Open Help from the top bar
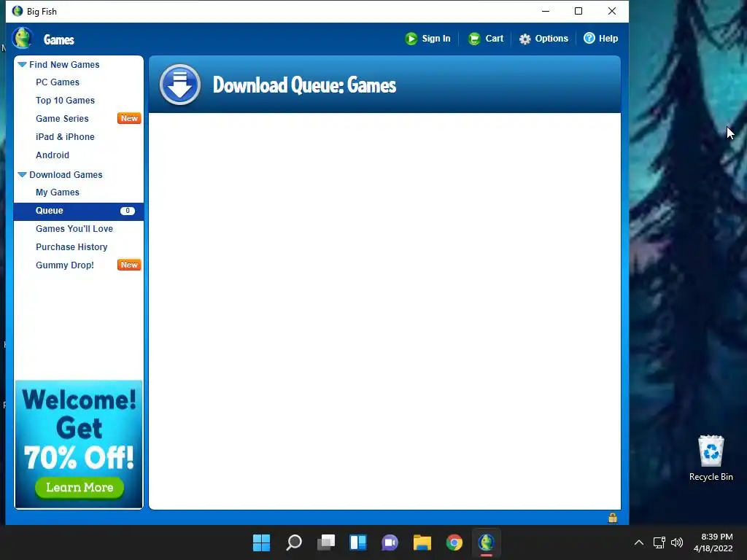This screenshot has height=560, width=747. point(601,39)
